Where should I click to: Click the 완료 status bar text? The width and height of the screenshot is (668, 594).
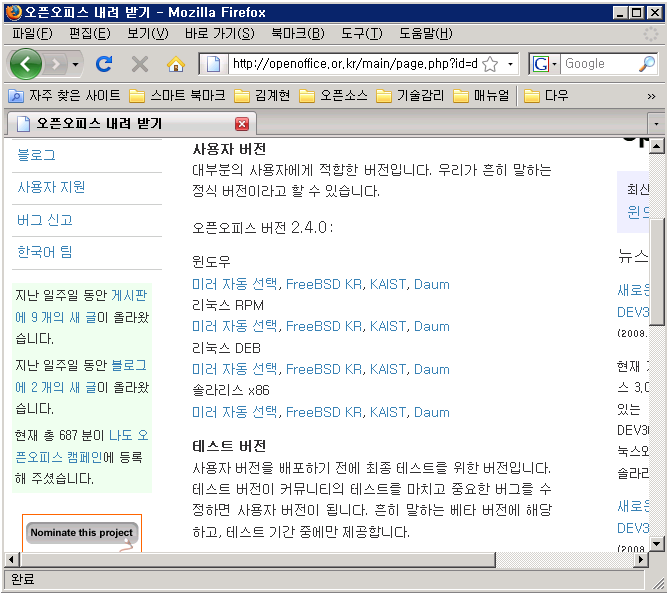coord(22,580)
